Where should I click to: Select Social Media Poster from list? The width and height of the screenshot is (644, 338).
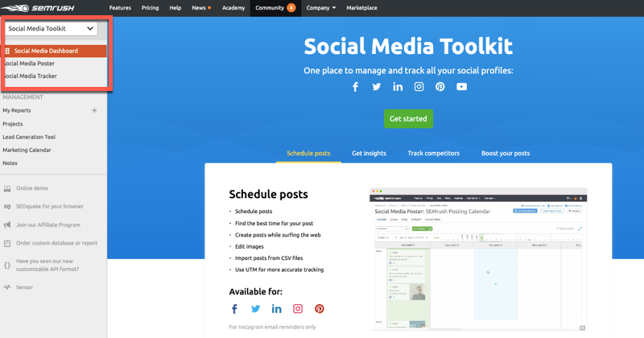(29, 64)
